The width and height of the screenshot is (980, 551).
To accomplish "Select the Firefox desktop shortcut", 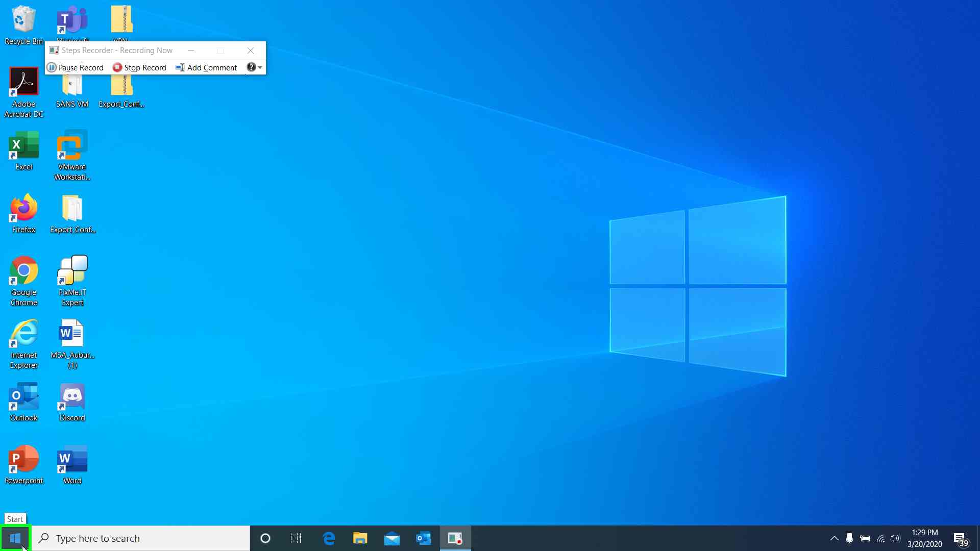I will pyautogui.click(x=23, y=213).
